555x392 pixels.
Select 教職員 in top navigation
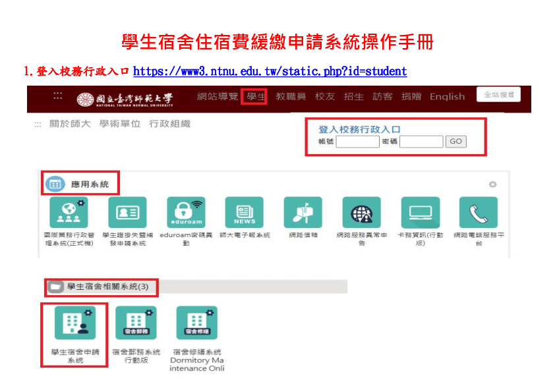(x=291, y=97)
